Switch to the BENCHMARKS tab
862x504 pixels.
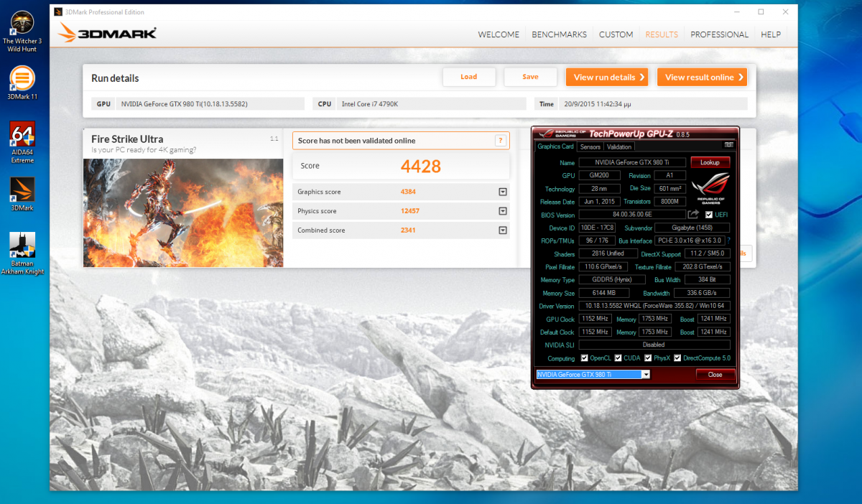(x=559, y=34)
